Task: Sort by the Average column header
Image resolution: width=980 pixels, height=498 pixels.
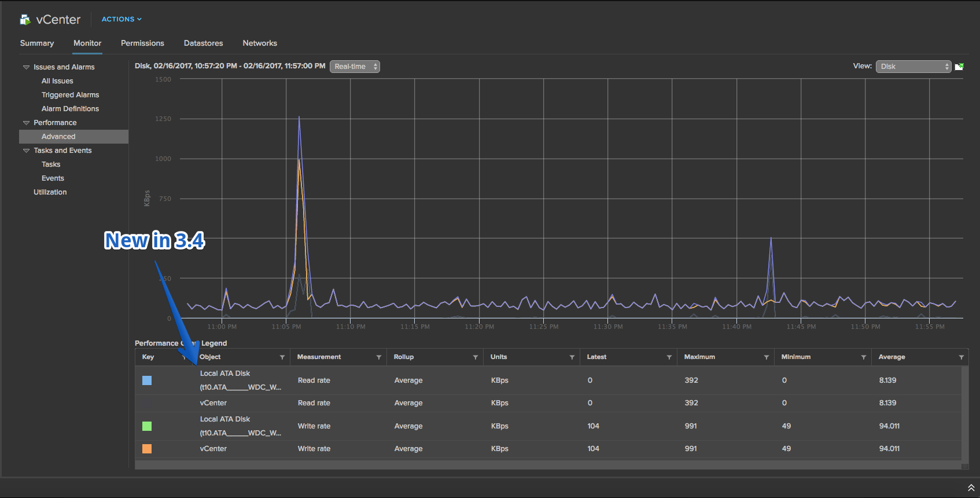Action: click(891, 357)
